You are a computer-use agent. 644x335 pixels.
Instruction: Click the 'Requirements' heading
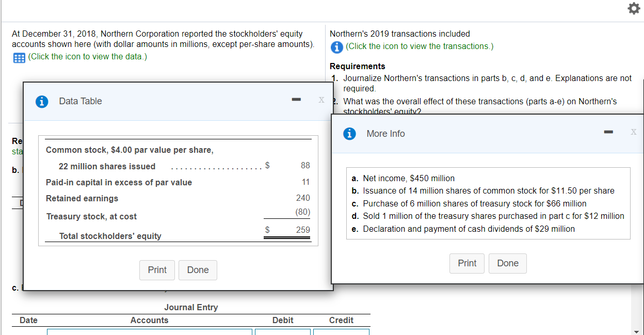pos(357,67)
